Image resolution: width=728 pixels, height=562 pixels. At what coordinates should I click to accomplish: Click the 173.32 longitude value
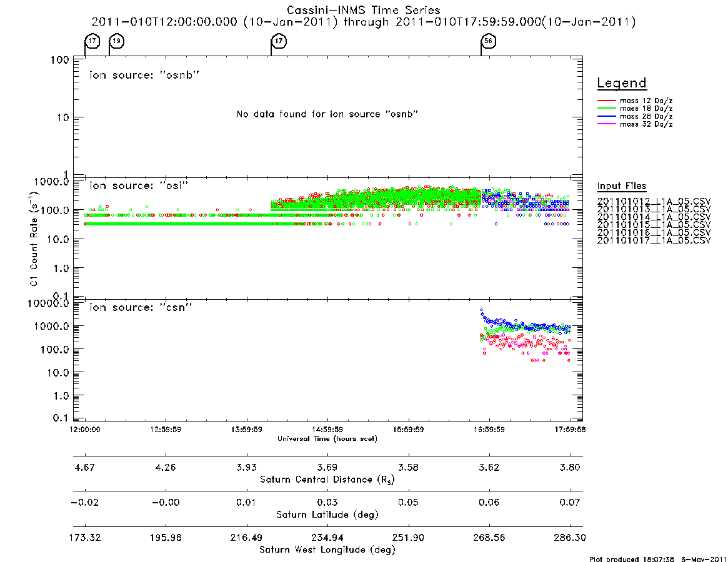point(85,538)
